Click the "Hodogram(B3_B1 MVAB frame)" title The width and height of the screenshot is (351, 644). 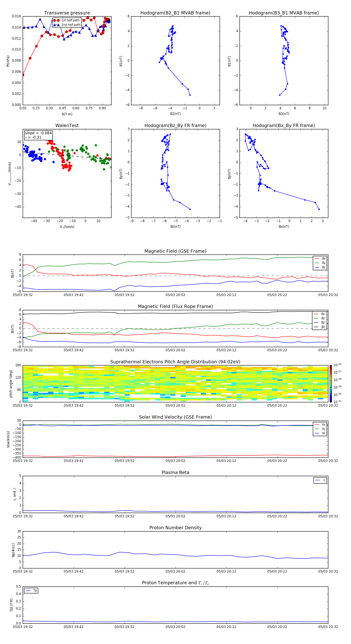tap(284, 13)
